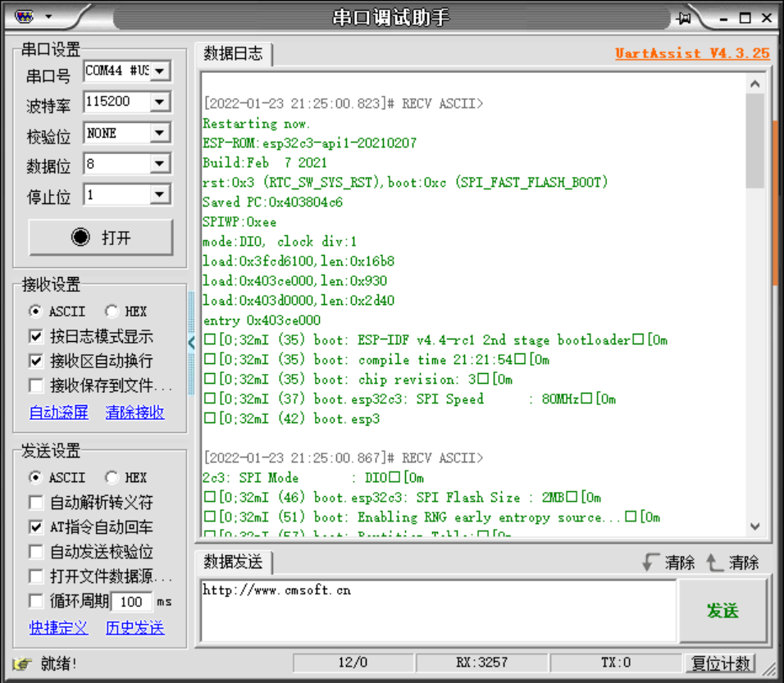
Task: Click the 21:25:00.867 RECV ASCII timestamp line
Action: (344, 458)
